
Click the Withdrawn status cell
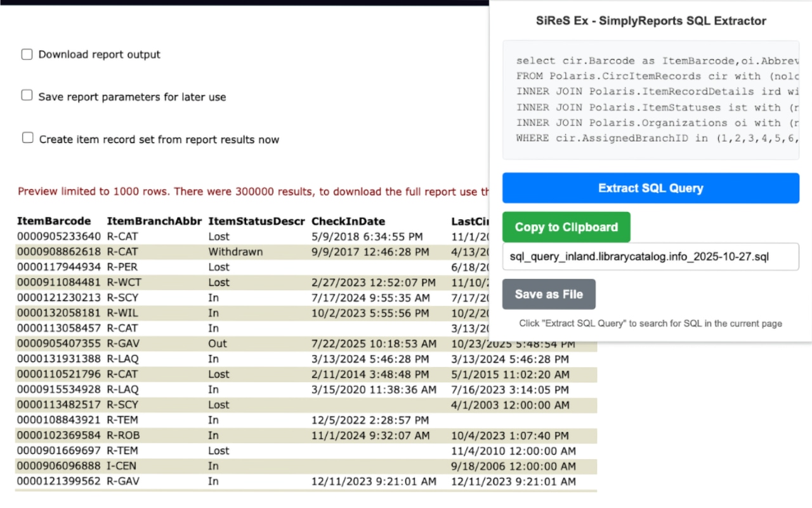(x=235, y=251)
